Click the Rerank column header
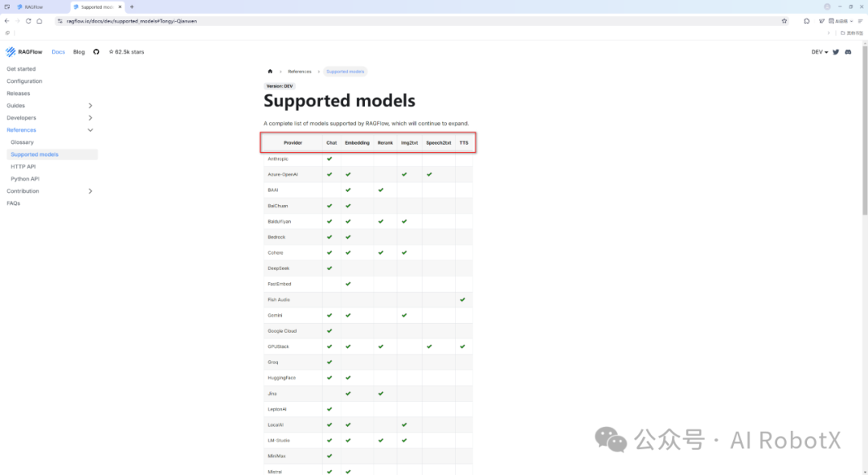 coord(385,143)
